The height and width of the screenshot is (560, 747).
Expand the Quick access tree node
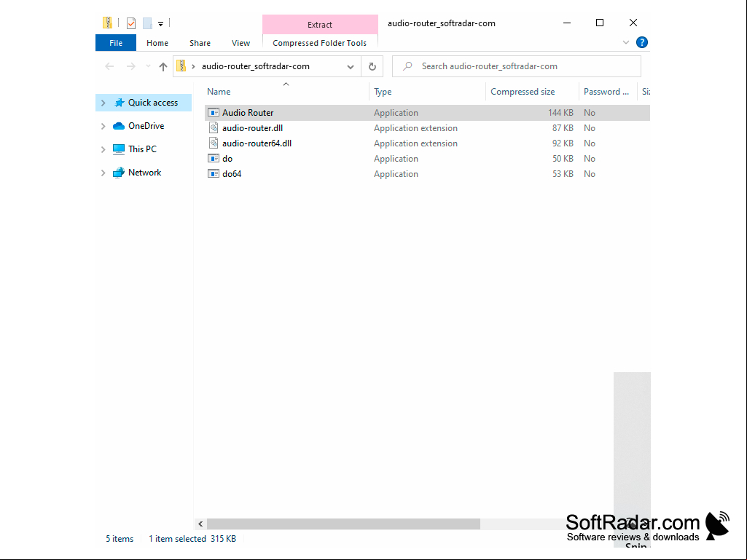pos(103,103)
